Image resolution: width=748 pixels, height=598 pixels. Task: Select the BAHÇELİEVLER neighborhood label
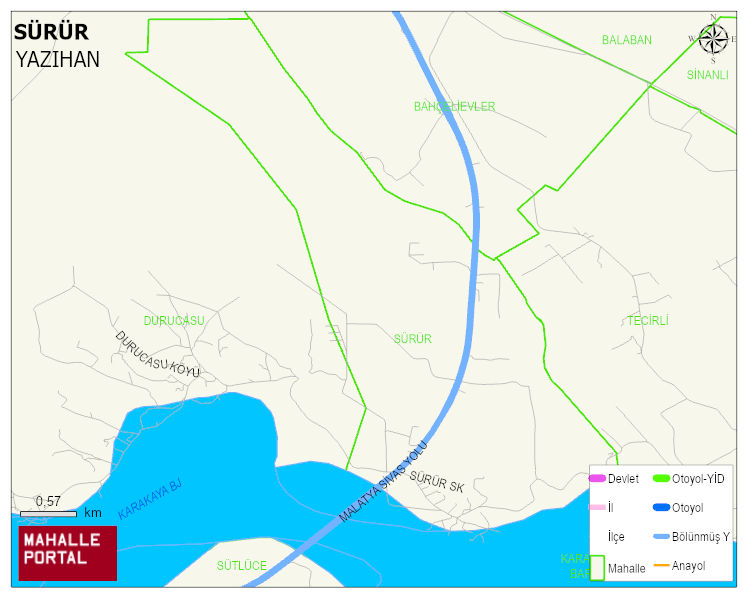point(455,106)
